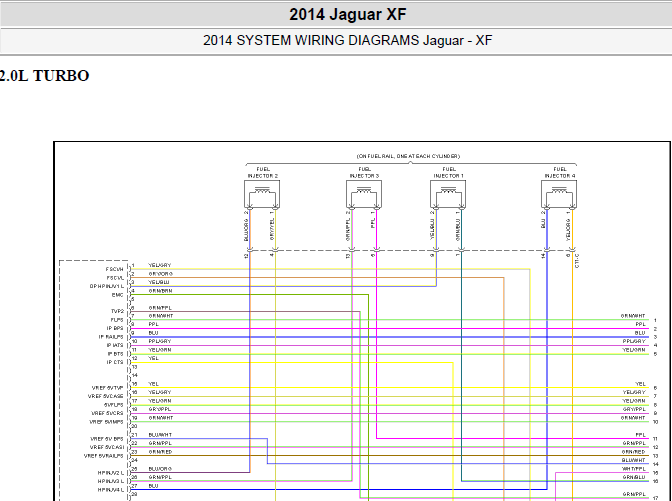672x501 pixels.
Task: Select the Fuel Injector 1 coil symbol
Action: click(x=448, y=194)
